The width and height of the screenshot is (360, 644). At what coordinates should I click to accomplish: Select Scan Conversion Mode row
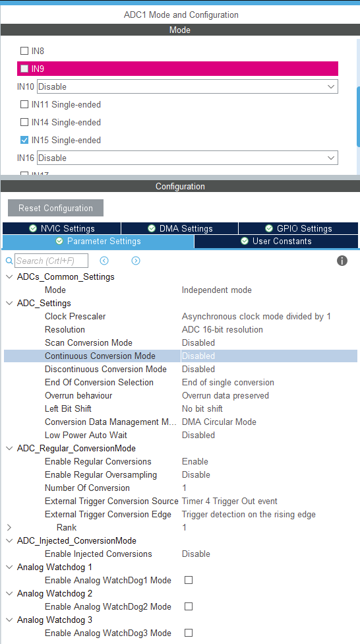click(x=181, y=342)
